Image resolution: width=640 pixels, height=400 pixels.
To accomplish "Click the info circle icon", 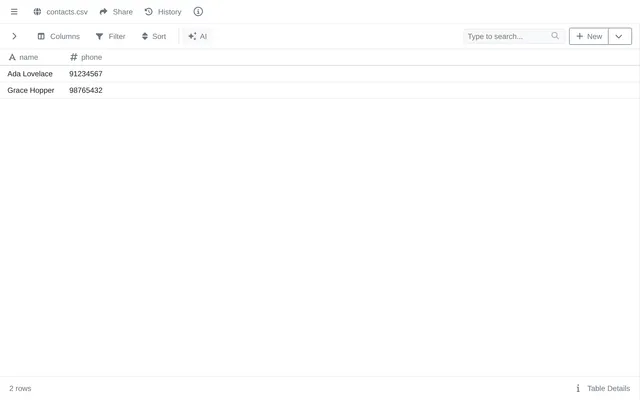I will [x=198, y=12].
